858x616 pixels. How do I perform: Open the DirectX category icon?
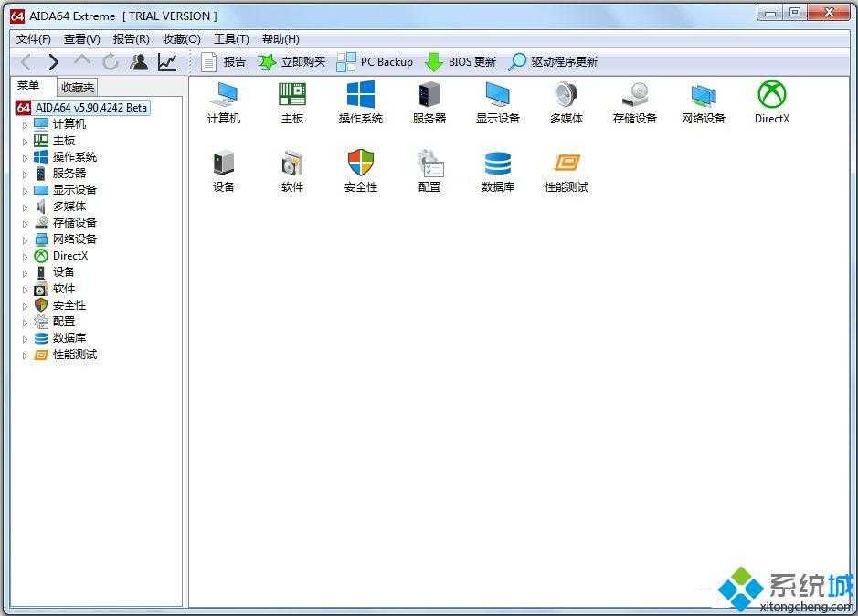click(770, 101)
